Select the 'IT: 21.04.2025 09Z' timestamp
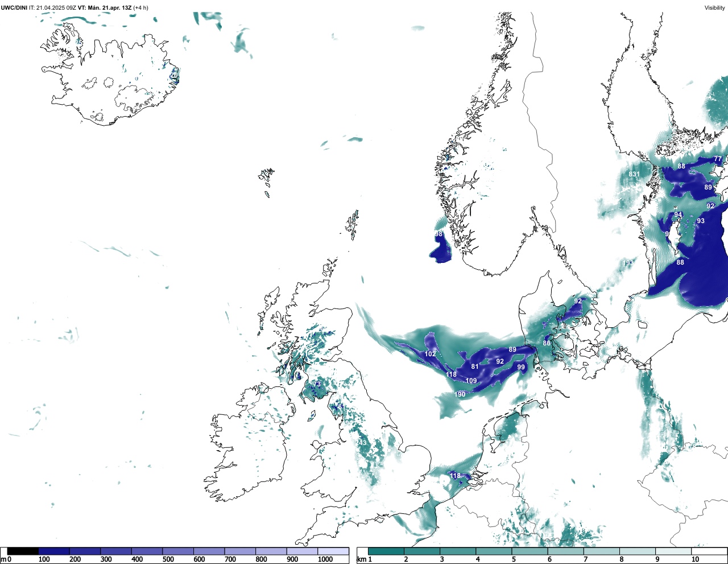 tap(52, 7)
